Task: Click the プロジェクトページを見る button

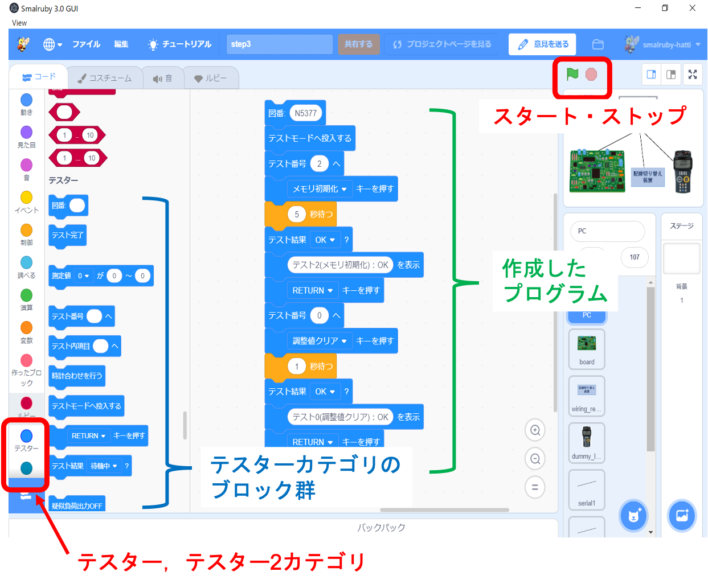Action: click(443, 44)
